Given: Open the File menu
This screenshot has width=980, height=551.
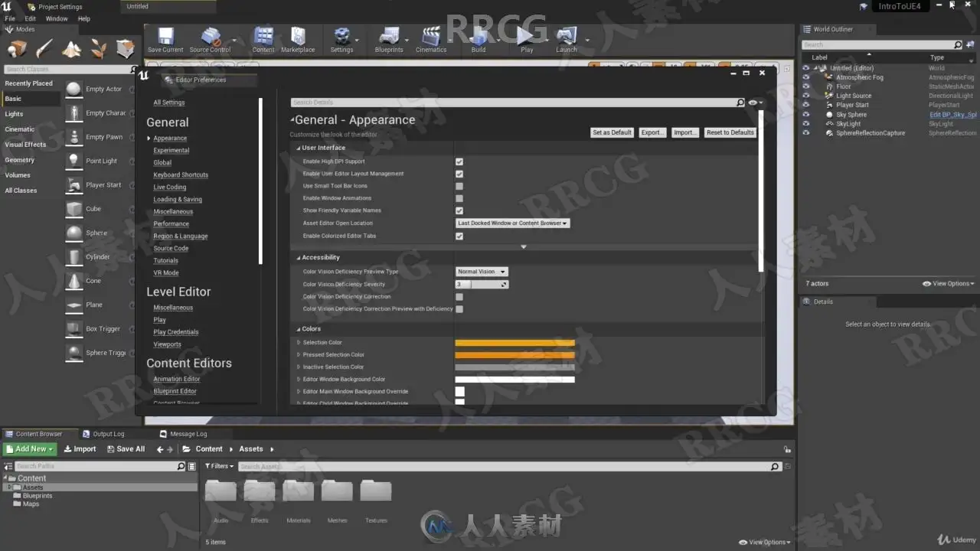Looking at the screenshot, I should pyautogui.click(x=10, y=18).
